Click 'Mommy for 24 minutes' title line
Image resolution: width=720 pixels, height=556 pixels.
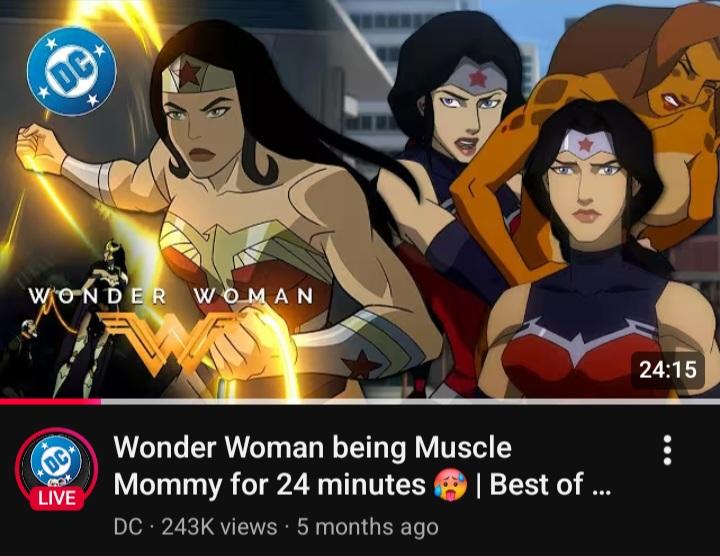pyautogui.click(x=270, y=485)
